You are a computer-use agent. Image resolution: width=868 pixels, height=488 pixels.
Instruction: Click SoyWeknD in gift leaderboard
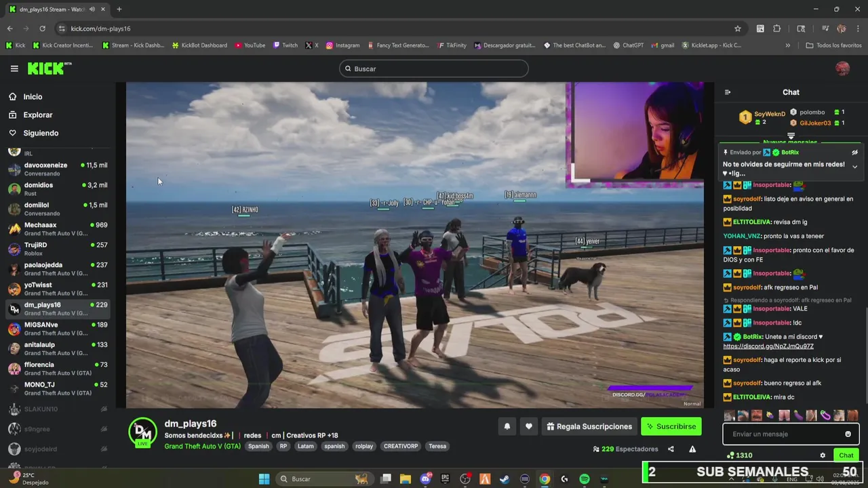point(770,114)
